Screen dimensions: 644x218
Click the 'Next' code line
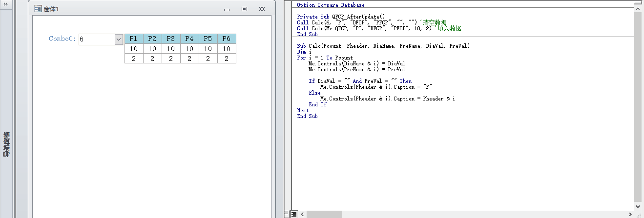tap(303, 110)
